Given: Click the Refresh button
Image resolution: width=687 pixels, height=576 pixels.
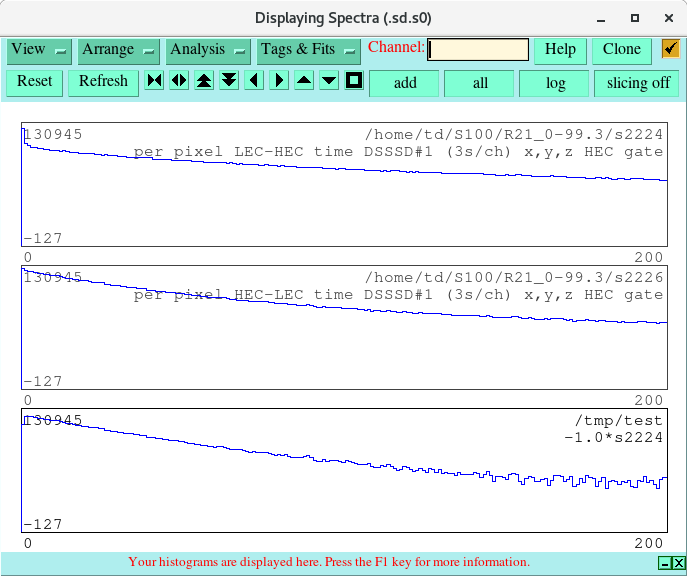Looking at the screenshot, I should click(x=103, y=82).
